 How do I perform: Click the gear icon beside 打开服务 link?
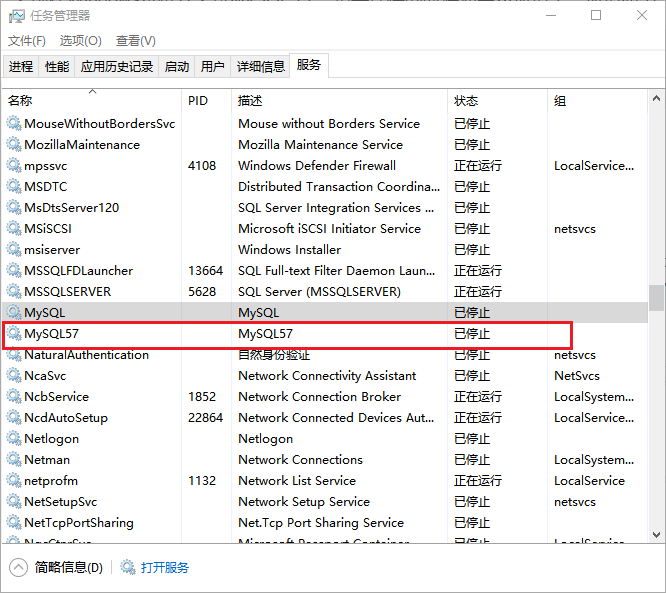point(127,567)
